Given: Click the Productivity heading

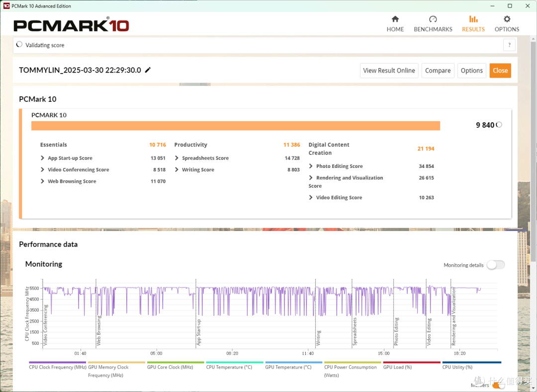Looking at the screenshot, I should (191, 145).
